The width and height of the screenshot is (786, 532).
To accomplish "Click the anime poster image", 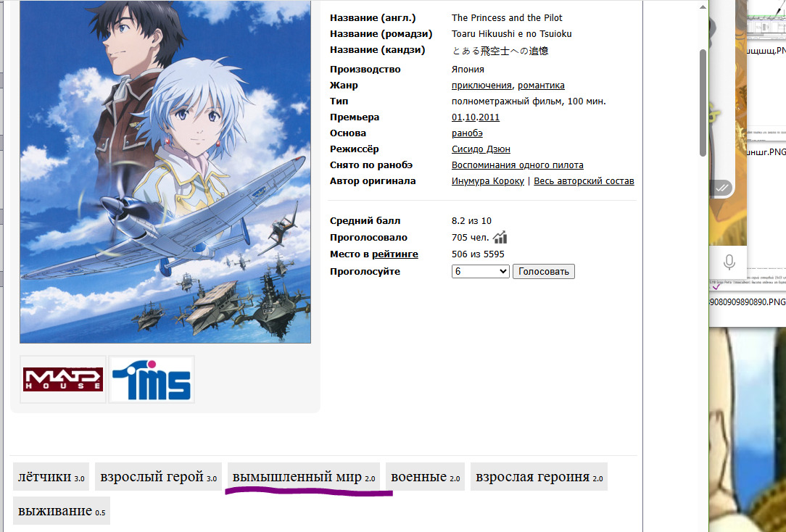I will pos(165,172).
